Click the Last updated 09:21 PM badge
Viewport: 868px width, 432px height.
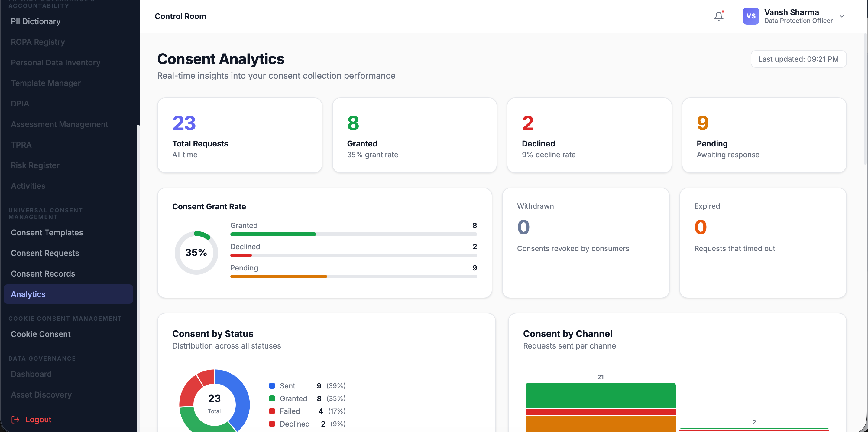click(x=798, y=59)
